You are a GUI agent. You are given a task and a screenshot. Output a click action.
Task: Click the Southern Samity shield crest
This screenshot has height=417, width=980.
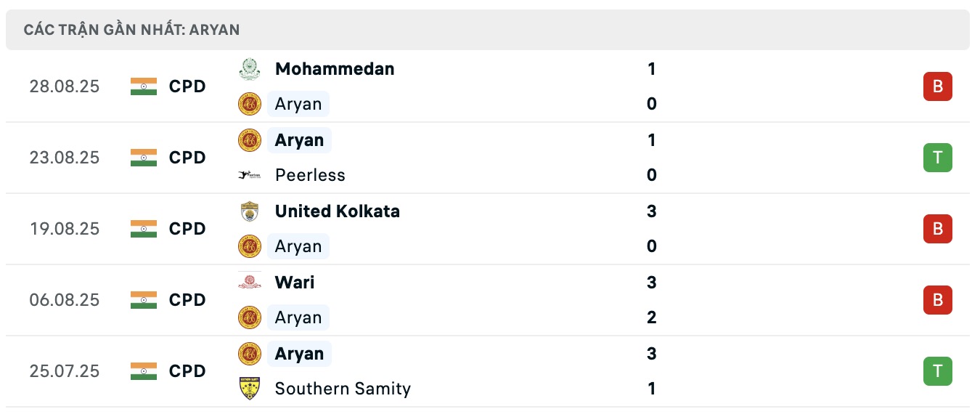pyautogui.click(x=250, y=389)
